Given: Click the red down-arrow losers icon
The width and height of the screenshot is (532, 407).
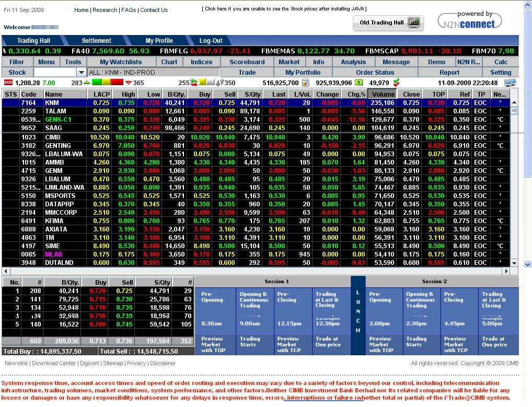Looking at the screenshot, I should pyautogui.click(x=129, y=83).
